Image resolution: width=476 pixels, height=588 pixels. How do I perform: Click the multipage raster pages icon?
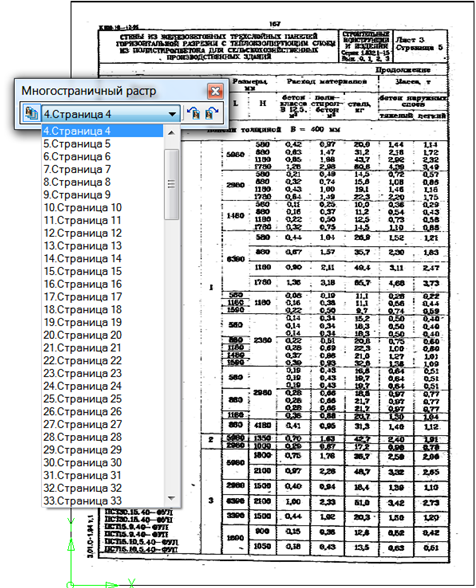[x=31, y=113]
